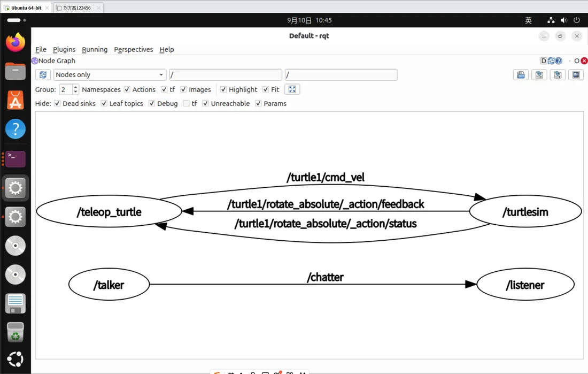Click the second topic filter field

click(x=341, y=75)
